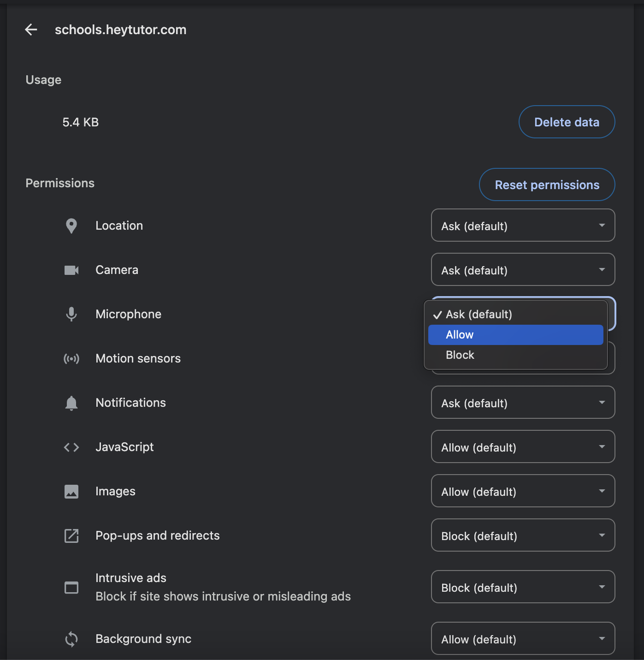The image size is (644, 660).
Task: Click the Microphone icon
Action: click(71, 314)
